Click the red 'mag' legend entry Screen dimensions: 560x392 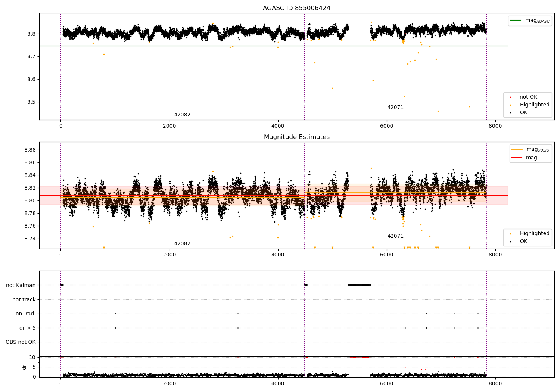(x=525, y=158)
